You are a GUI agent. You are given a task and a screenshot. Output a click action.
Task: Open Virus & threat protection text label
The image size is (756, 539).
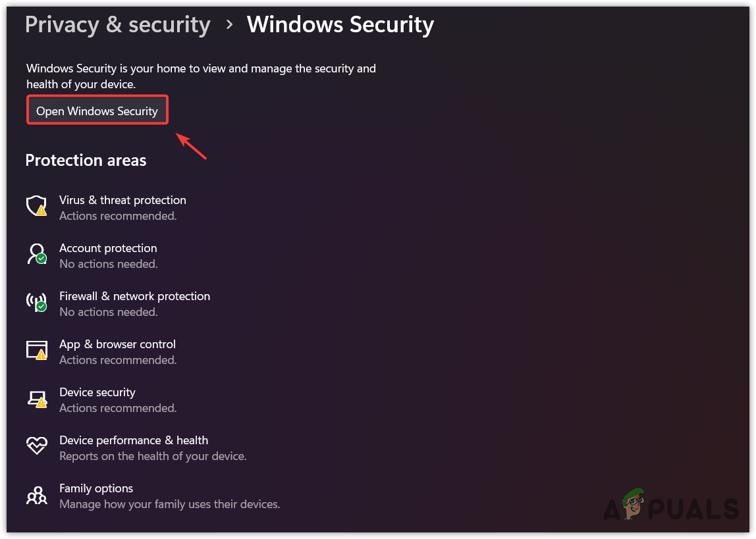point(122,200)
